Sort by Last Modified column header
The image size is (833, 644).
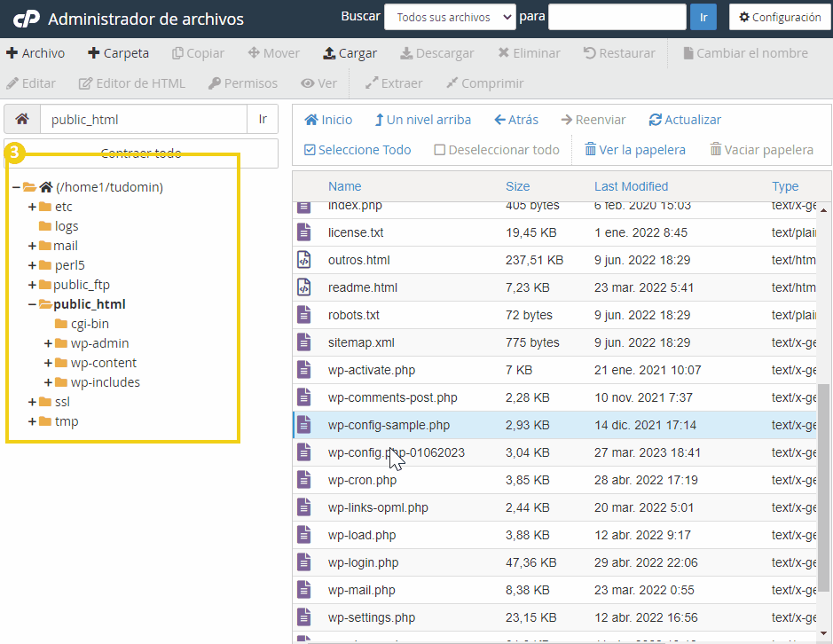631,186
